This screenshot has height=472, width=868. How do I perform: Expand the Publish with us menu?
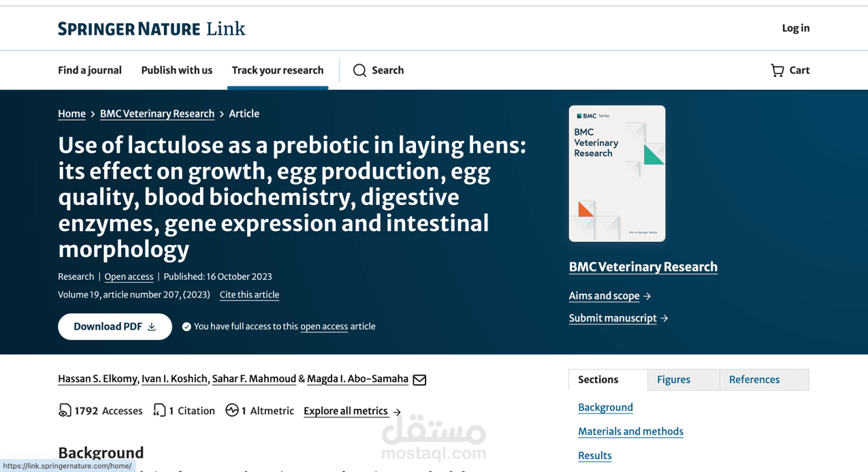pos(176,70)
